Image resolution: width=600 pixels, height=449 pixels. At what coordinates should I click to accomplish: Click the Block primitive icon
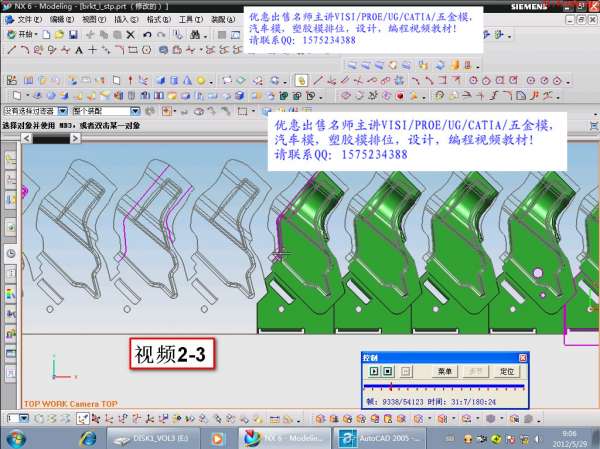[160, 80]
